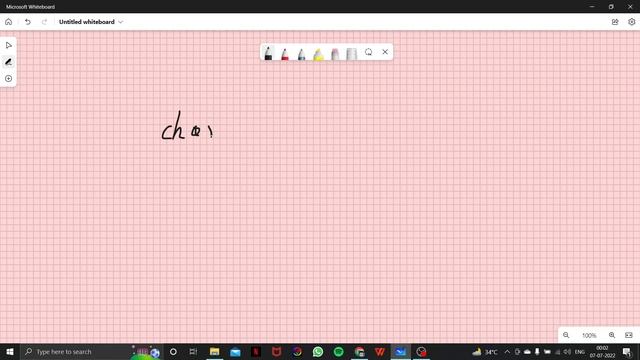Open Spotify from the taskbar
Image resolution: width=640 pixels, height=360 pixels.
point(338,351)
